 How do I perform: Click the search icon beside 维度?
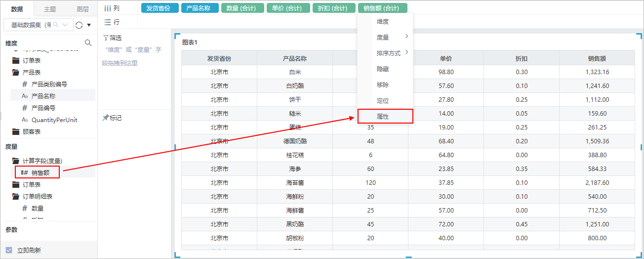(88, 43)
